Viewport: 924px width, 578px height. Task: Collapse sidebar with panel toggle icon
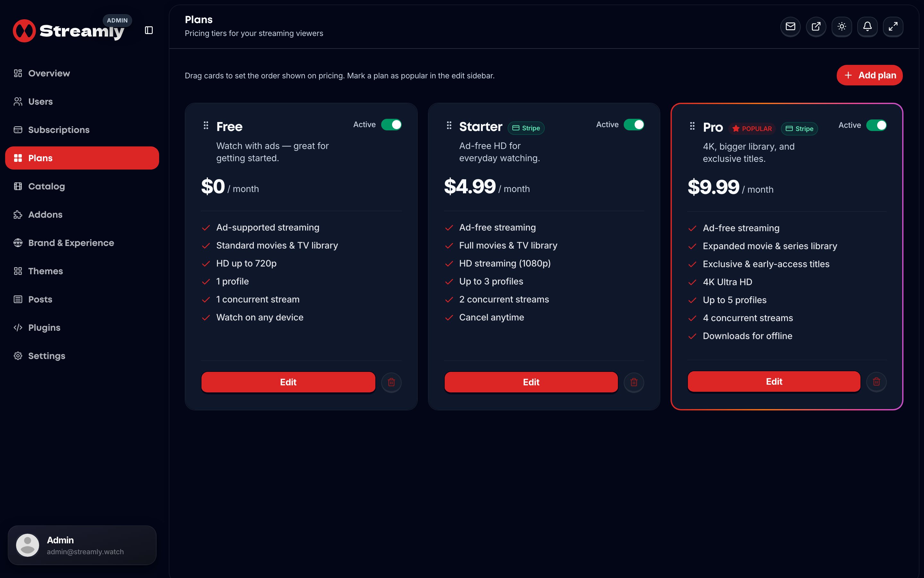tap(149, 30)
